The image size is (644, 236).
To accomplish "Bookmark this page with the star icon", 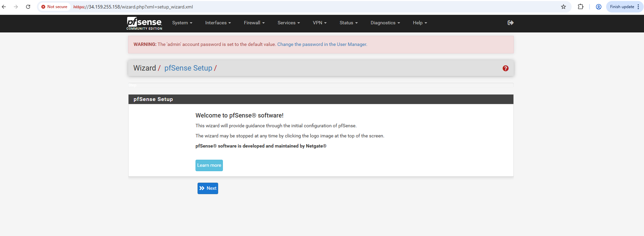I will (x=563, y=7).
